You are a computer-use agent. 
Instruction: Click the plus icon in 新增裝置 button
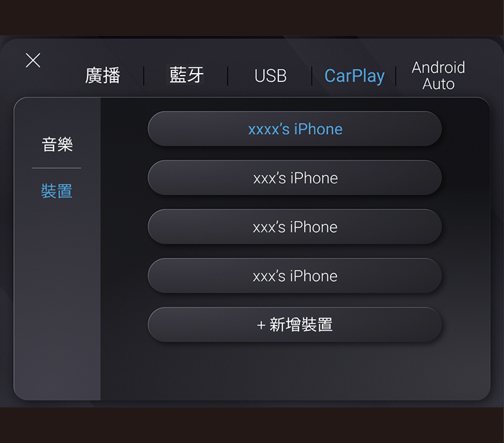pos(261,325)
